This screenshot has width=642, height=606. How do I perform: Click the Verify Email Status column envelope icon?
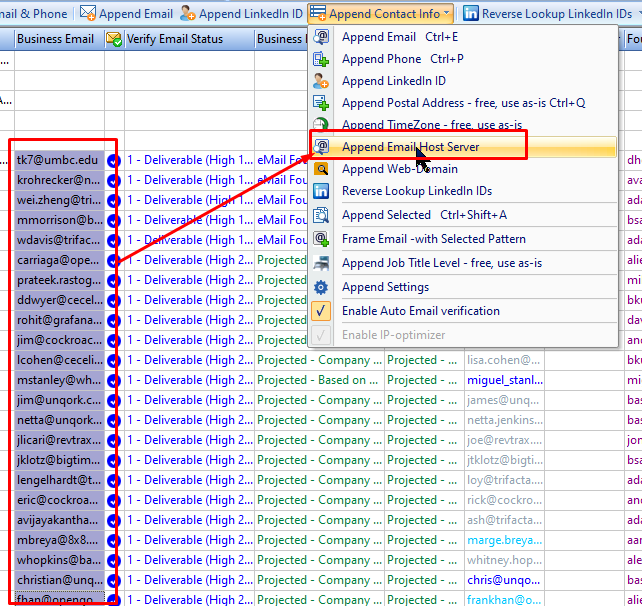click(x=114, y=39)
